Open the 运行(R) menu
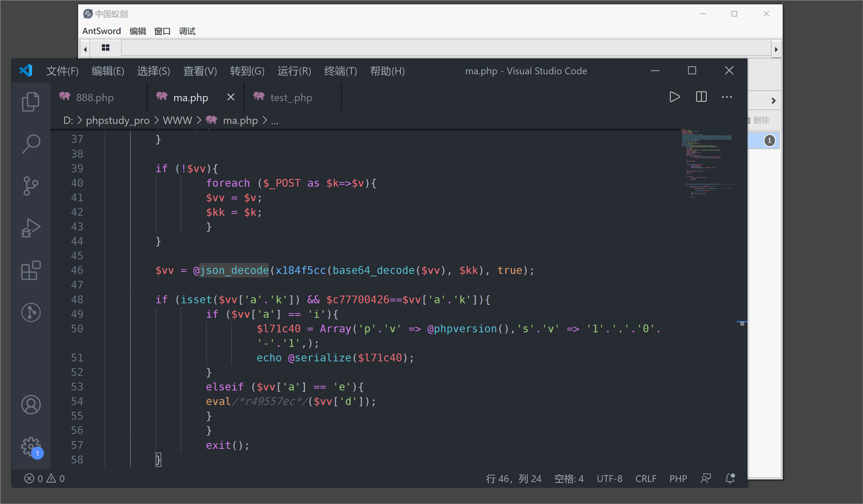Viewport: 863px width, 504px height. [x=294, y=71]
